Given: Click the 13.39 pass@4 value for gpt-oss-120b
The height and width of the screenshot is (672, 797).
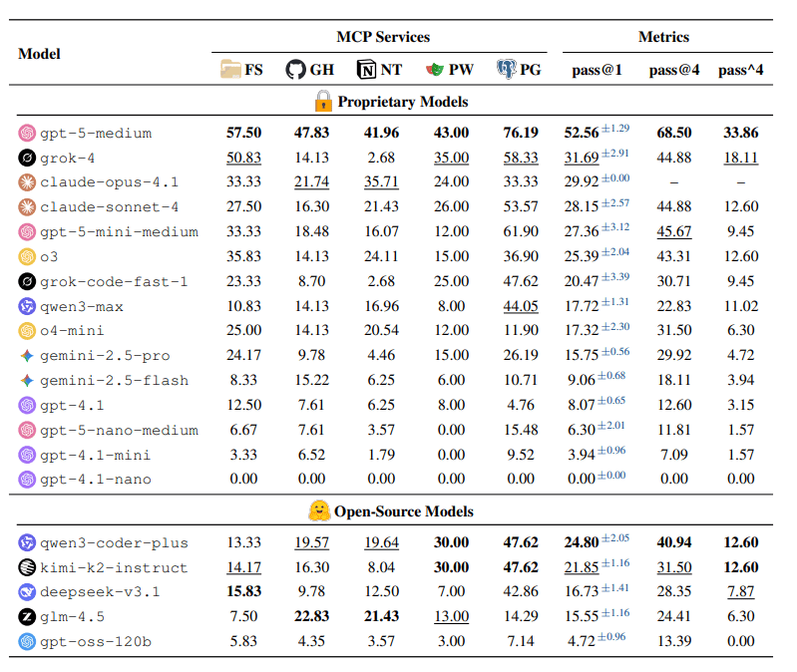Looking at the screenshot, I should click(674, 641).
